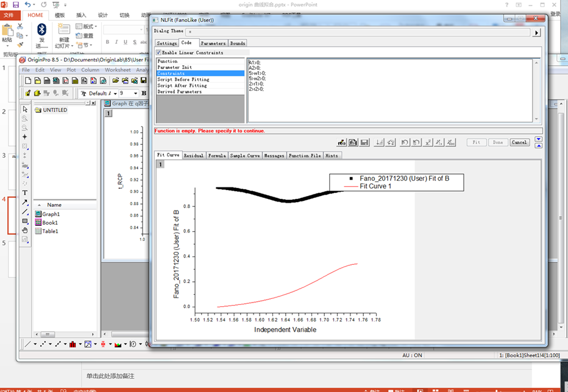Screen dimensions: 568x392
Task: Click the red column bar chart icon
Action: 73,345
